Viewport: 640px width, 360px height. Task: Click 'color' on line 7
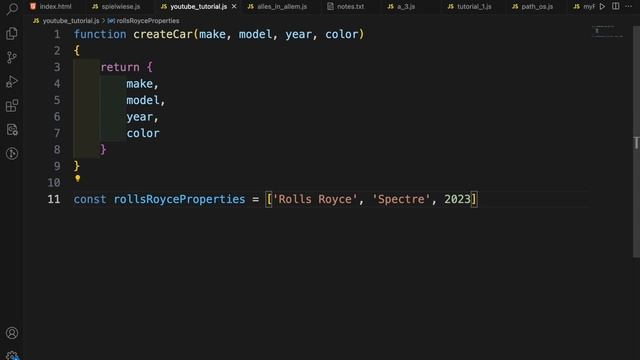pyautogui.click(x=143, y=133)
